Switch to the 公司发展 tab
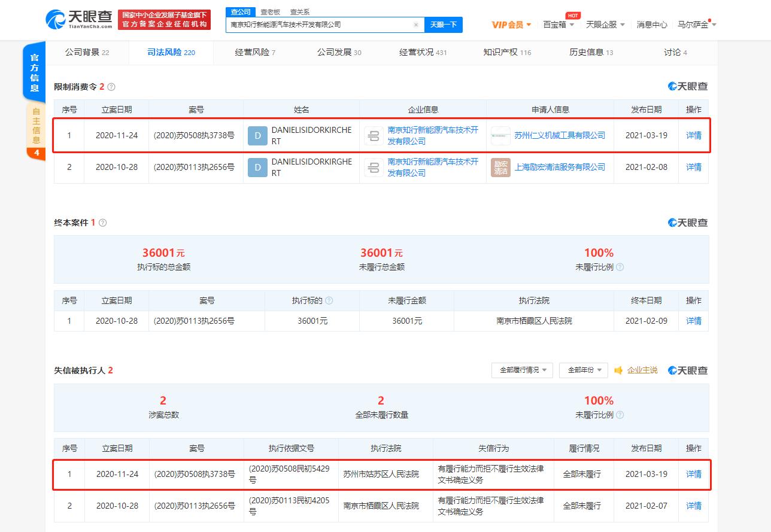 coord(339,52)
